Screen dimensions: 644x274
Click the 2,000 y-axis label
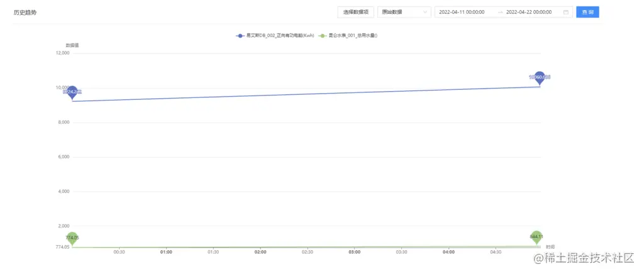[64, 226]
